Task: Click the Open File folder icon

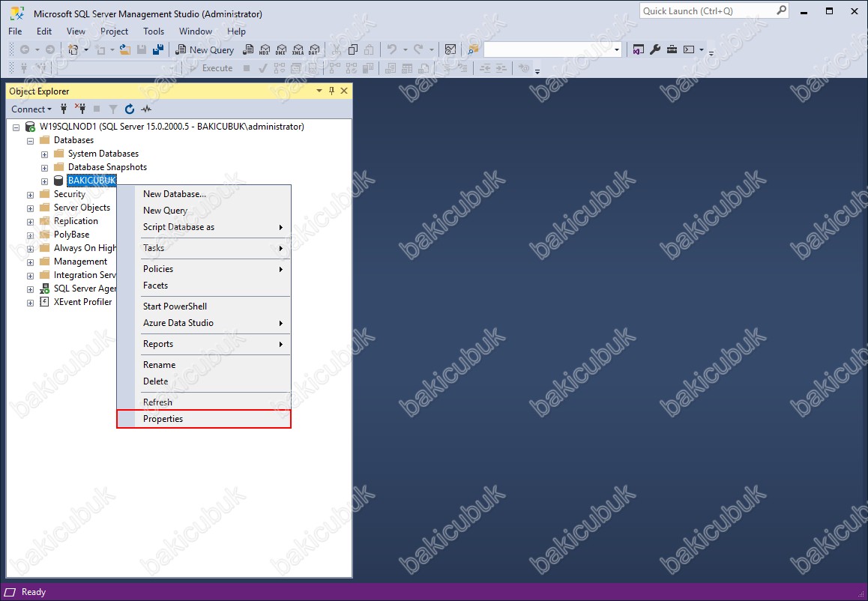Action: click(x=125, y=49)
